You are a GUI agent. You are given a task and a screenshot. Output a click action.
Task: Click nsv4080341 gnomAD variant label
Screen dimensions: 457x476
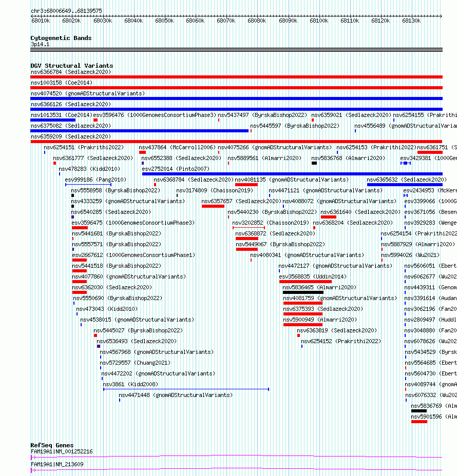pos(307,255)
